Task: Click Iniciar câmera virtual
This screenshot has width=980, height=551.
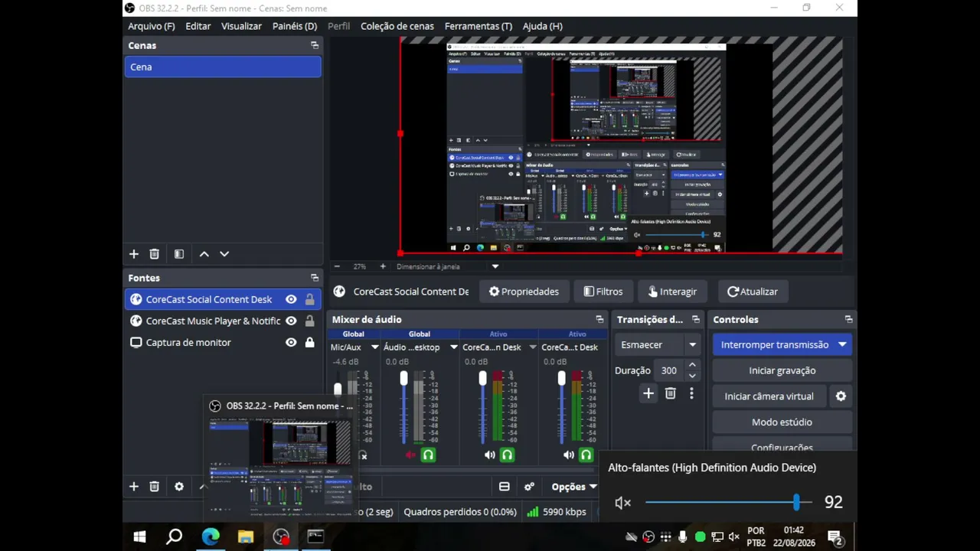Action: (x=769, y=396)
